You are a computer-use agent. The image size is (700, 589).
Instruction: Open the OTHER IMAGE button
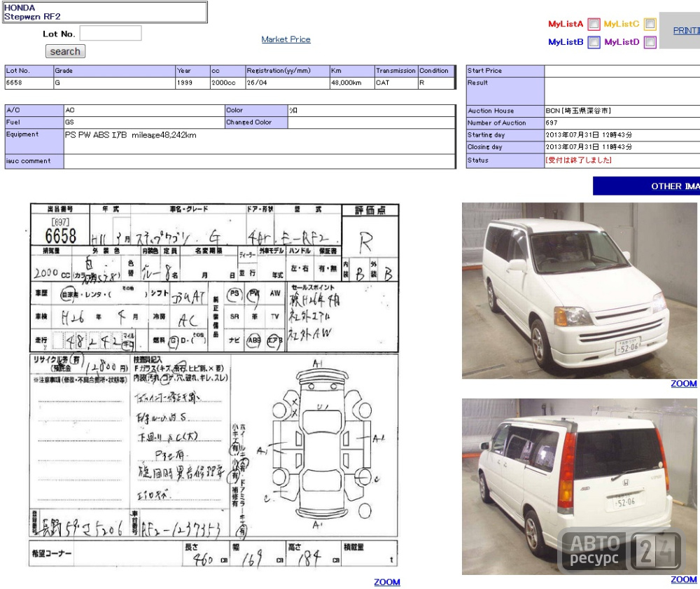(646, 186)
